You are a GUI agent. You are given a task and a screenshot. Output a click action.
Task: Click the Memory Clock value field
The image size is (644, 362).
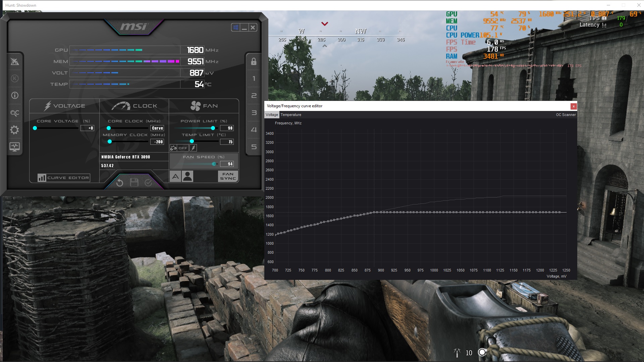click(157, 142)
